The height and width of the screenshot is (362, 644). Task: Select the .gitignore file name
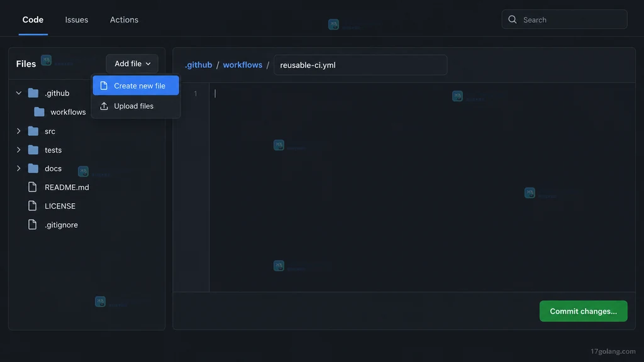61,225
